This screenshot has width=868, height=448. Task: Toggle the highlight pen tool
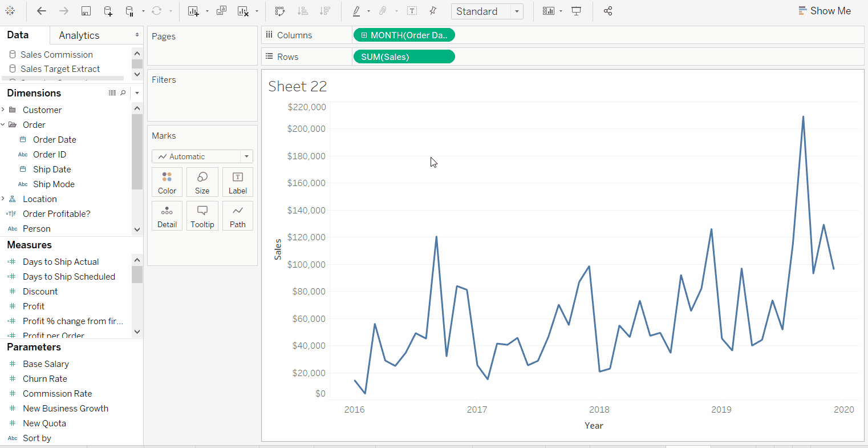pyautogui.click(x=356, y=11)
